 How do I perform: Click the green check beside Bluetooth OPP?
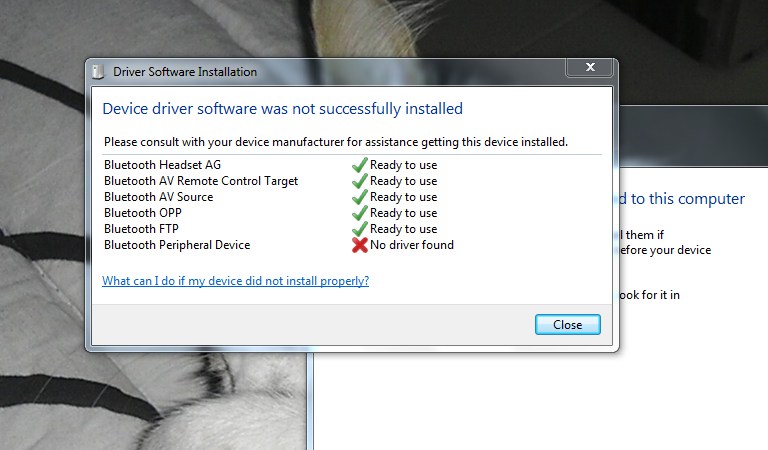pyautogui.click(x=360, y=213)
